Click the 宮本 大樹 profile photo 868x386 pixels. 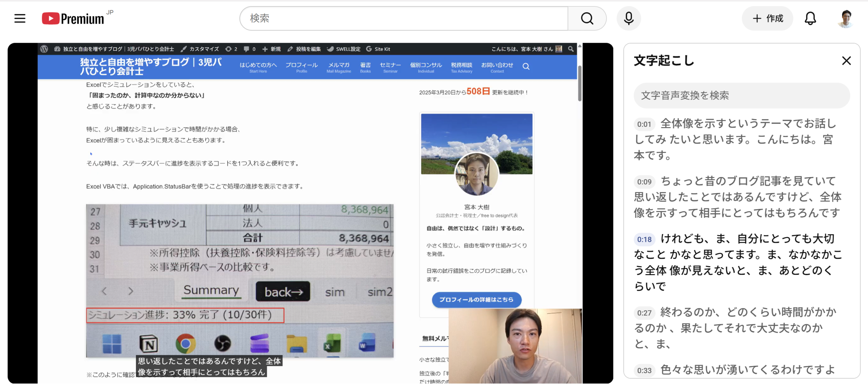point(476,174)
